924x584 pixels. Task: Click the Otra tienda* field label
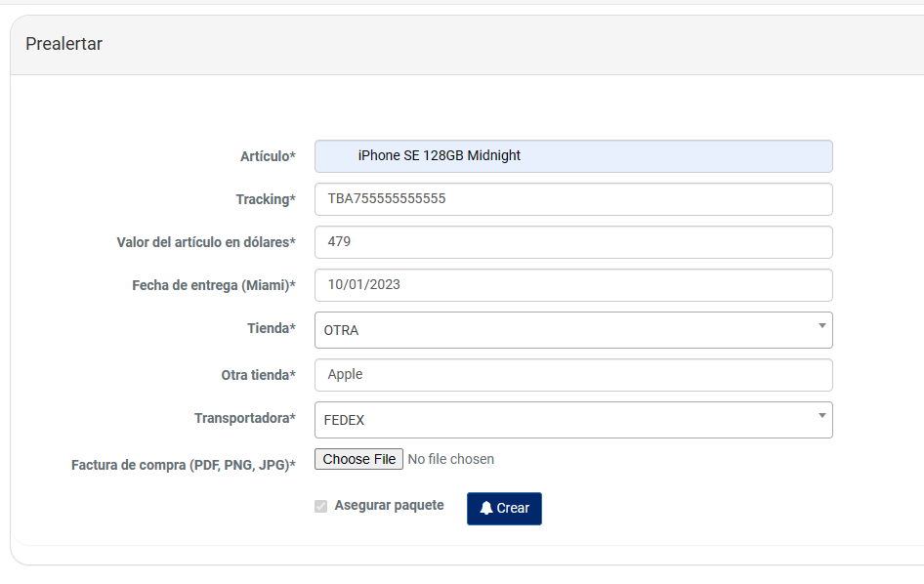point(258,375)
